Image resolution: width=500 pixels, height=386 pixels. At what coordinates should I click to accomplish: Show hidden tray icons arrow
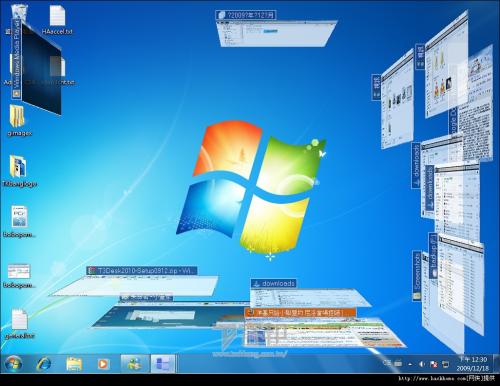[x=410, y=364]
